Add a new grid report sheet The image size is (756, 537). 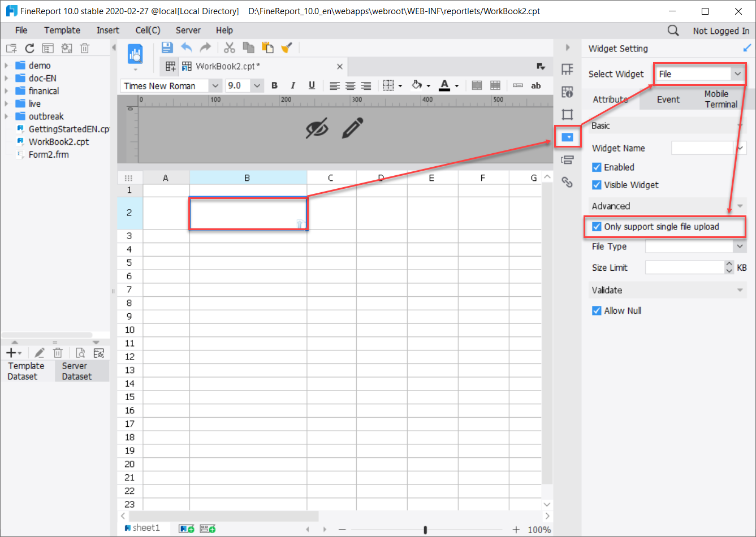pos(186,528)
